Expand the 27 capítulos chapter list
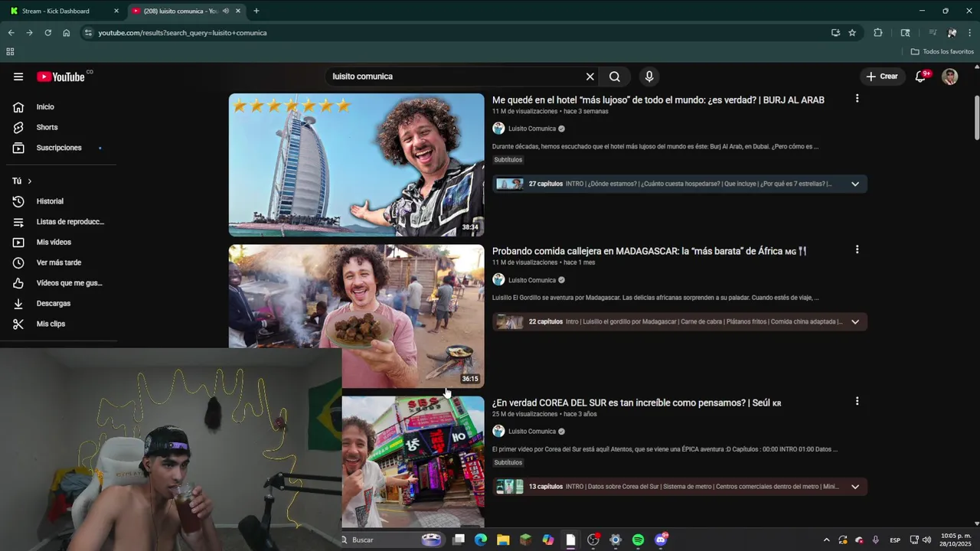The width and height of the screenshot is (980, 551). coord(855,184)
